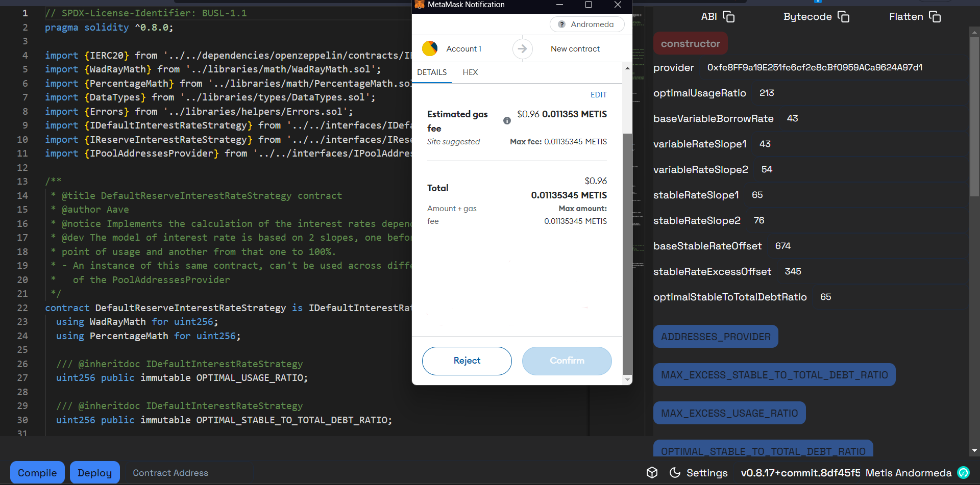Viewport: 980px width, 485px height.
Task: Click the 'New contract' recipient label
Action: click(x=575, y=49)
